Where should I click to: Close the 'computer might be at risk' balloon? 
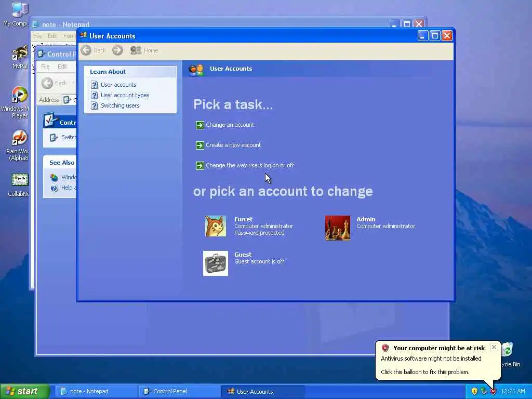494,347
